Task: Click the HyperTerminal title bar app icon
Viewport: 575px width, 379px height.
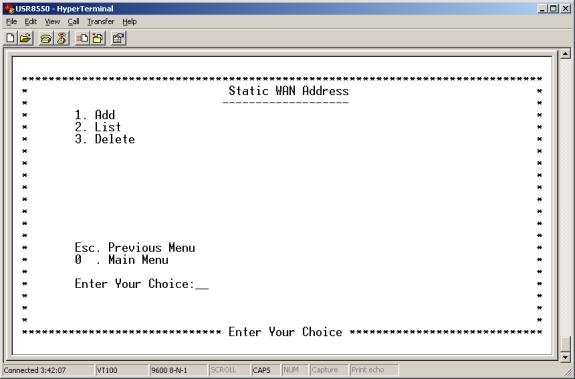Action: 9,8
